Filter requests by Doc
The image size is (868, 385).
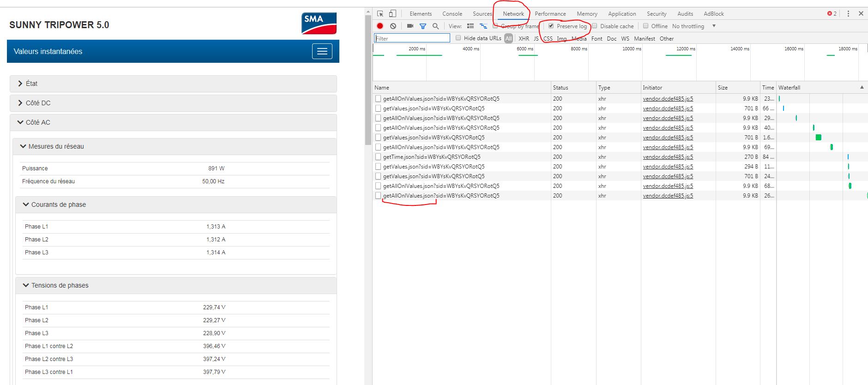(x=612, y=39)
